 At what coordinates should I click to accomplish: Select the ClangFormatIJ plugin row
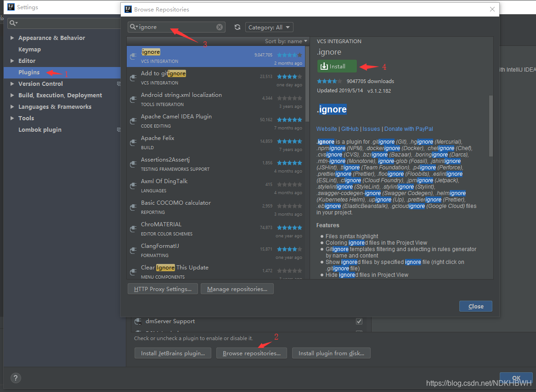[216, 250]
